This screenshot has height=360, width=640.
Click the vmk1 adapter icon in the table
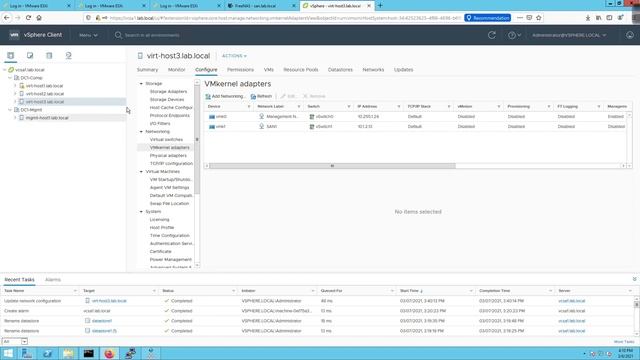[x=212, y=127]
